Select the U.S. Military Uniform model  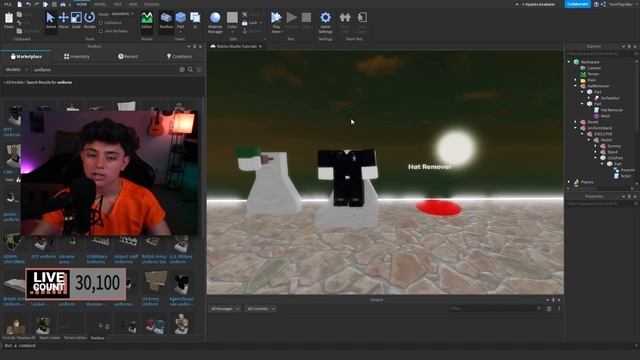click(180, 249)
